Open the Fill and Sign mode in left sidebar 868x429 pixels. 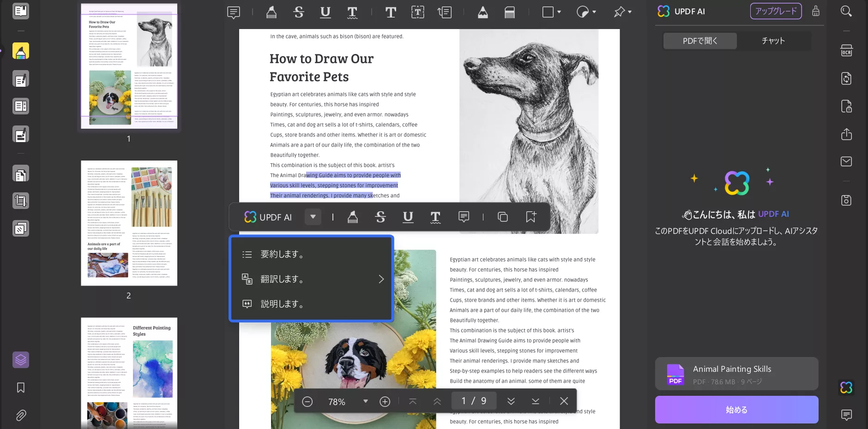pos(21,134)
